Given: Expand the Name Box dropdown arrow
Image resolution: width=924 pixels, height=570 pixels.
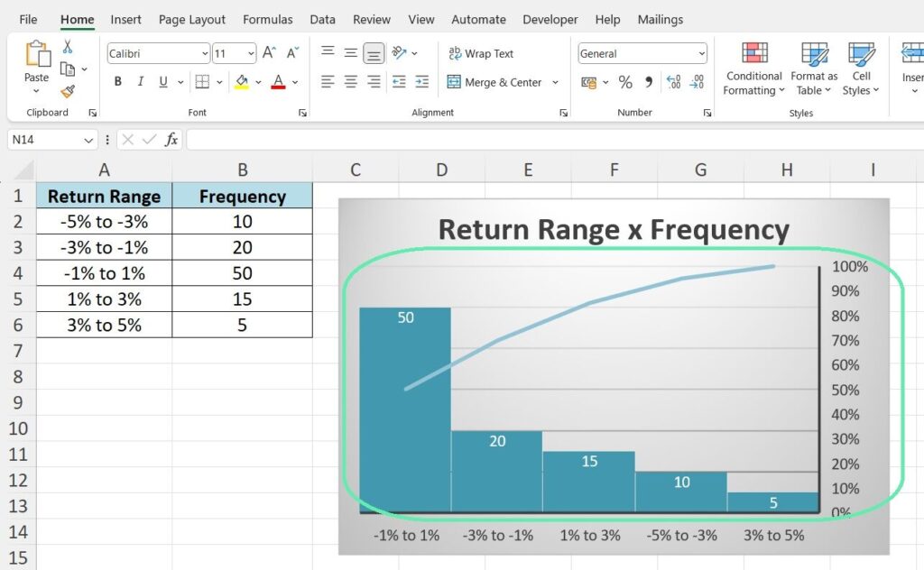Looking at the screenshot, I should pyautogui.click(x=88, y=140).
